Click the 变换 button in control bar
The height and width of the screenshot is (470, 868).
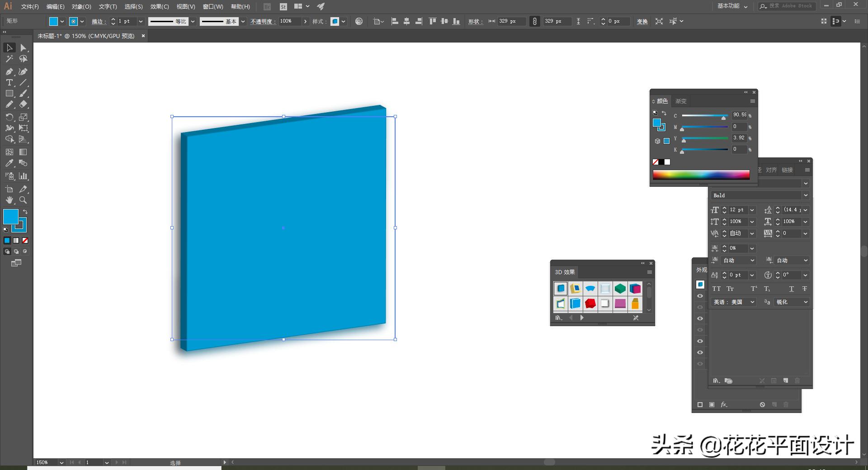click(642, 21)
